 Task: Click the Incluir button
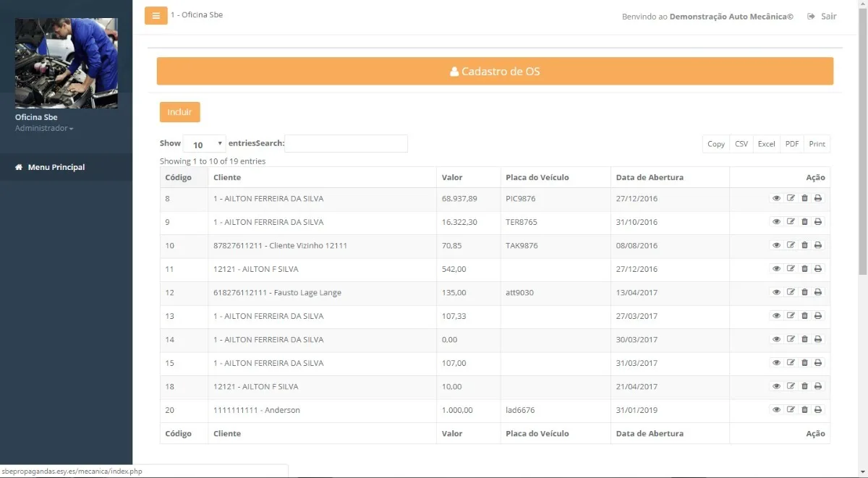(x=179, y=112)
